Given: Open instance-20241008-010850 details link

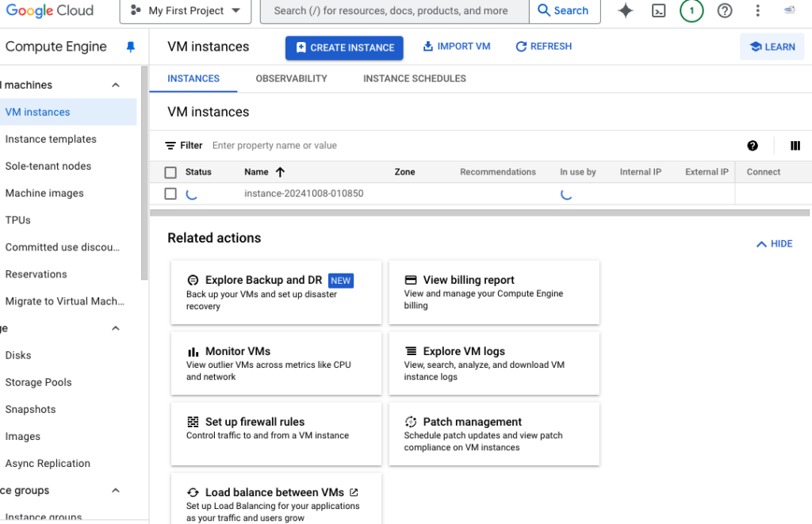Looking at the screenshot, I should 304,193.
